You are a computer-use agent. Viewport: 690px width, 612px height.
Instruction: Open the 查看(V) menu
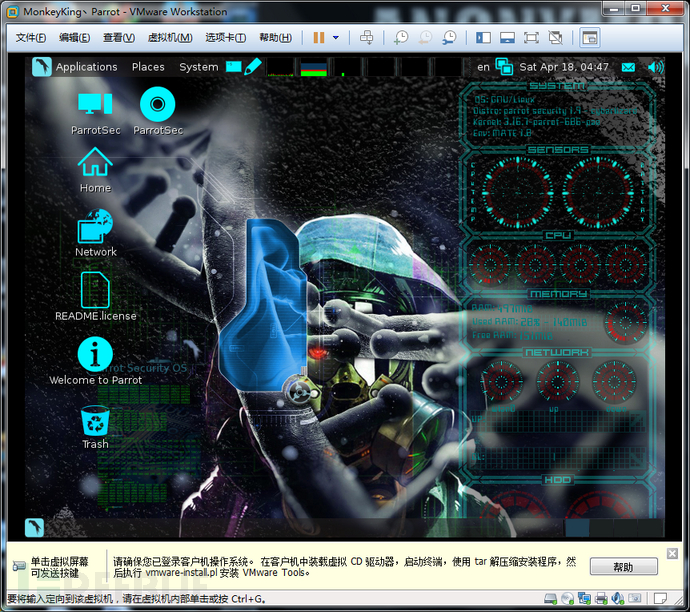[x=119, y=38]
